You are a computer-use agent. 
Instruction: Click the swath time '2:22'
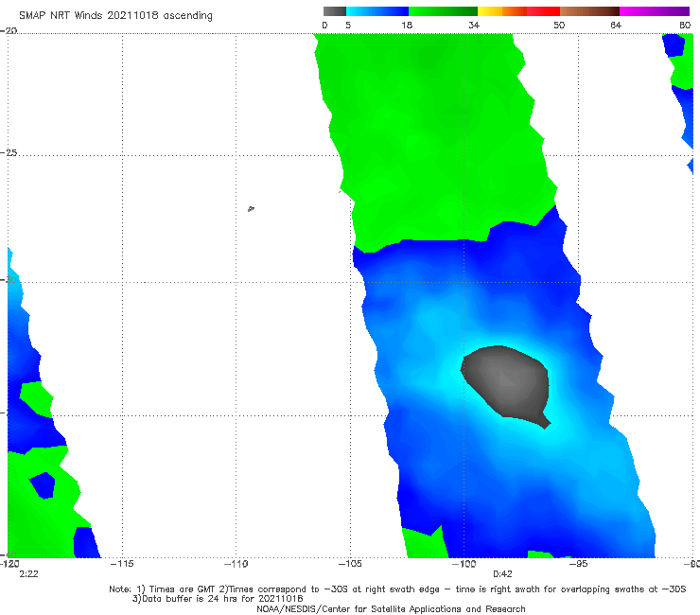(28, 574)
